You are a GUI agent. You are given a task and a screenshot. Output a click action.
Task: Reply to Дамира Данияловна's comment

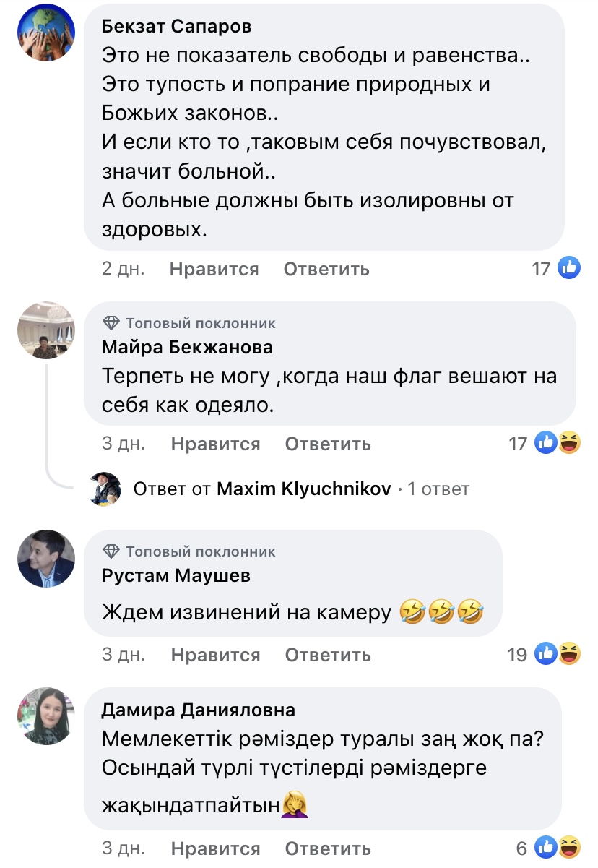328,848
